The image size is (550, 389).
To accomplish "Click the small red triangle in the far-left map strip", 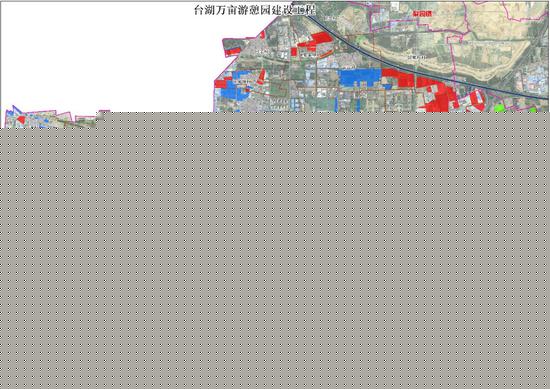I will [21, 120].
